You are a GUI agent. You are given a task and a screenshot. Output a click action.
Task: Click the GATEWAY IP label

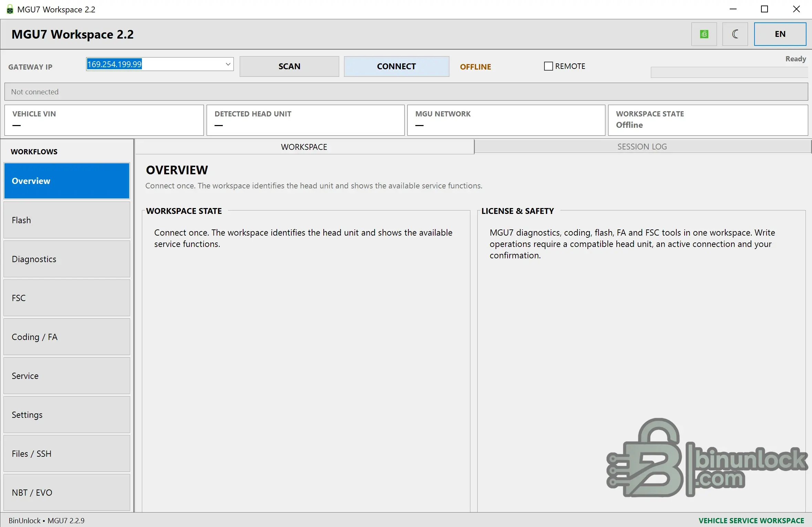click(x=30, y=67)
